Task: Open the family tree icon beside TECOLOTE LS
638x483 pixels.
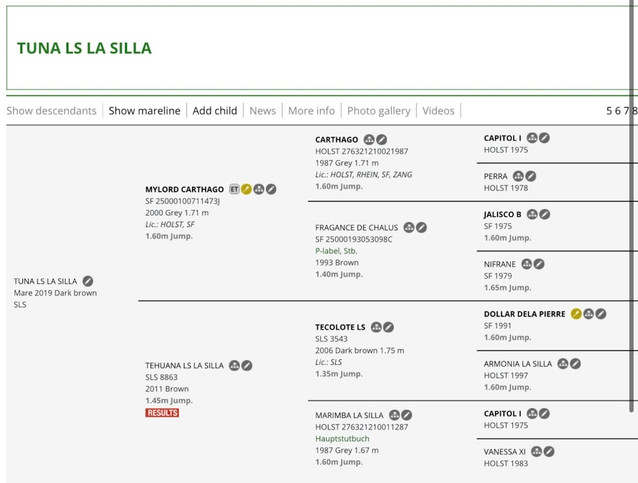Action: point(375,327)
